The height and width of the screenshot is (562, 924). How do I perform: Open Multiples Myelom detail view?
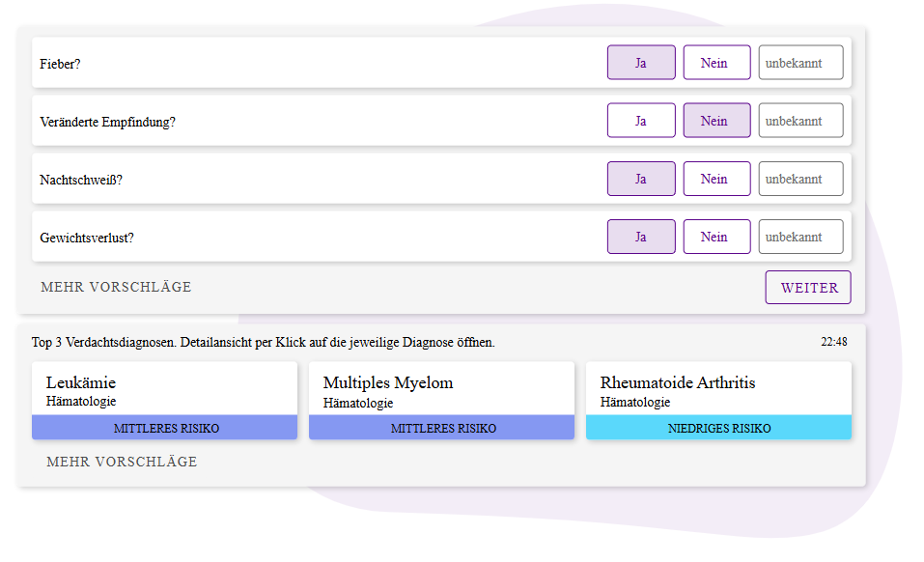coord(441,389)
